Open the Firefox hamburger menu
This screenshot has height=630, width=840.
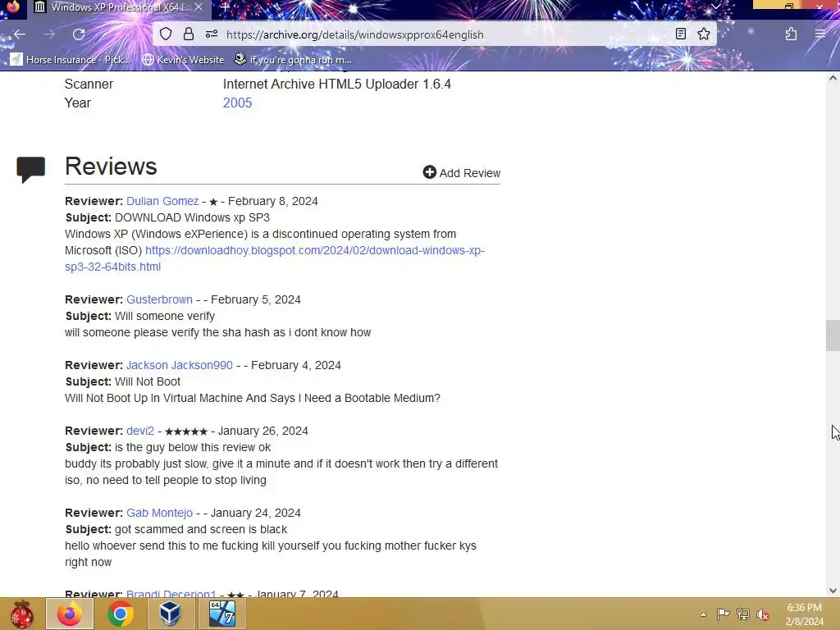tap(820, 34)
